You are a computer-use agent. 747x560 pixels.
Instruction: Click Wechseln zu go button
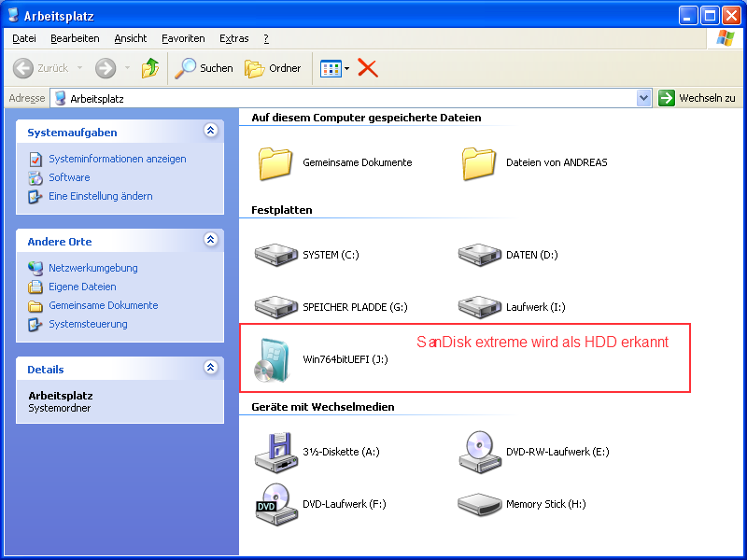pos(697,98)
